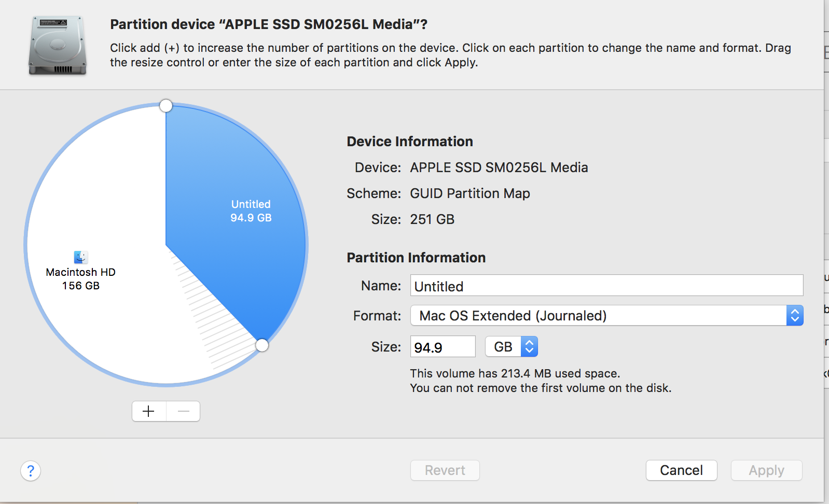Open help with the question mark button
This screenshot has height=504, width=829.
coord(31,471)
